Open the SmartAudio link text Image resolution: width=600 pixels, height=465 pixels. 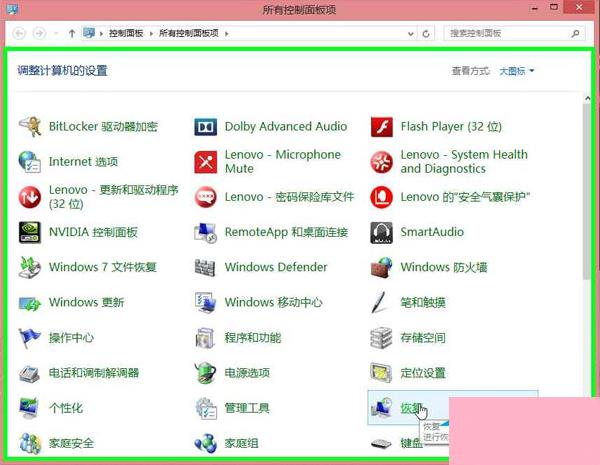(x=432, y=232)
